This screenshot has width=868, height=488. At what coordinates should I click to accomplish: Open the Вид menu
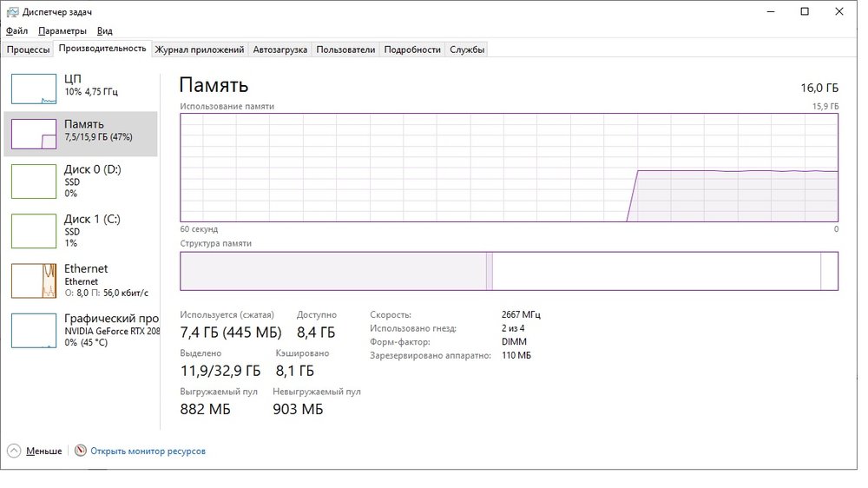[104, 30]
